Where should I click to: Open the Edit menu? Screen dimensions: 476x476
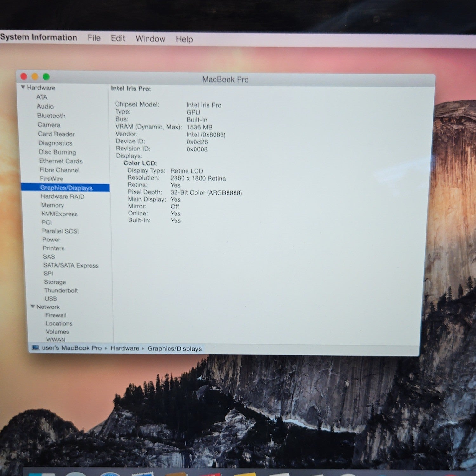tap(118, 38)
